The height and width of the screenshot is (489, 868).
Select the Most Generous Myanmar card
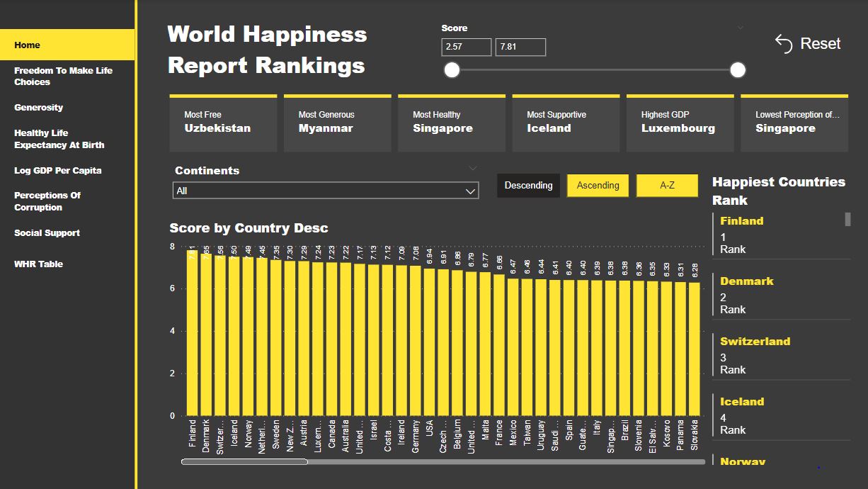(338, 123)
